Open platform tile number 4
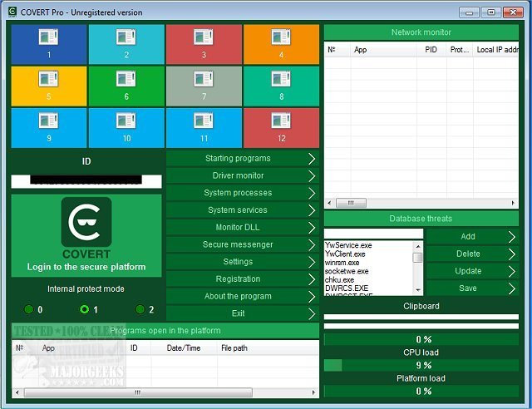Screen dimensions: 532x409 281,44
